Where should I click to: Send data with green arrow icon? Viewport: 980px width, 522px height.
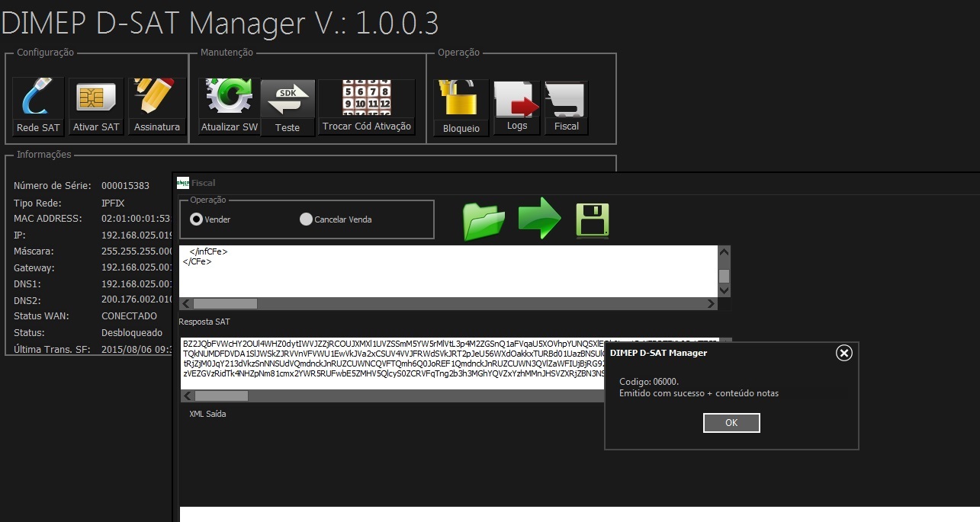pyautogui.click(x=540, y=220)
